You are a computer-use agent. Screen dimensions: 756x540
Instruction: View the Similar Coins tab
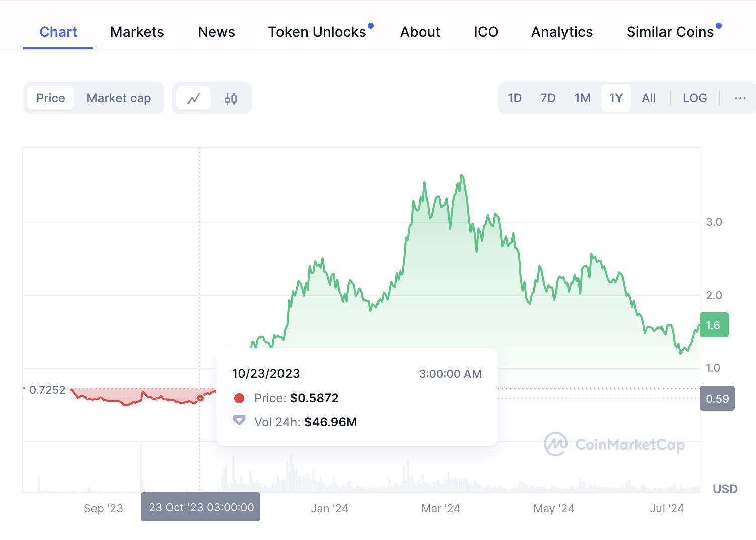(670, 32)
